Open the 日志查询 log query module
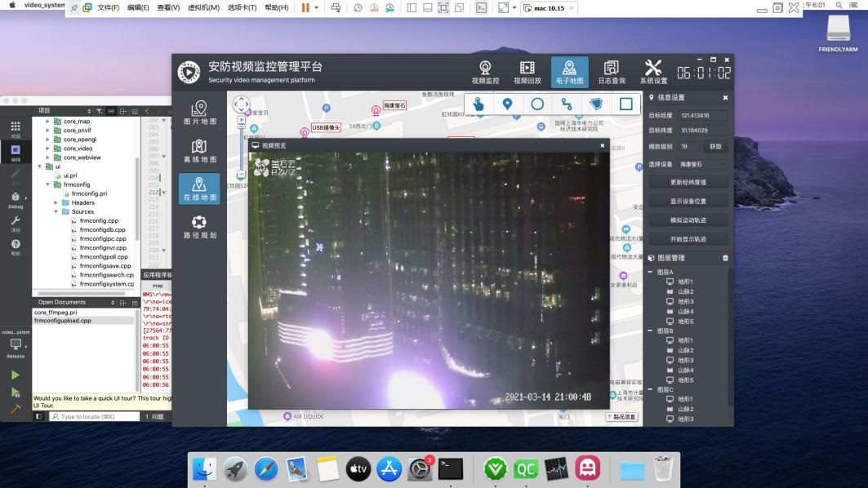This screenshot has height=488, width=868. point(611,72)
